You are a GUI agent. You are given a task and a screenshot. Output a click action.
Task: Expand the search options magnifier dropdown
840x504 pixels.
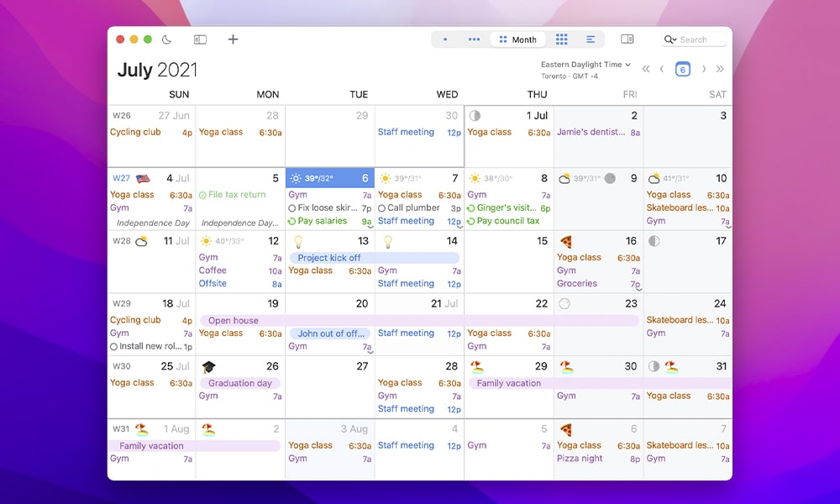pos(669,39)
